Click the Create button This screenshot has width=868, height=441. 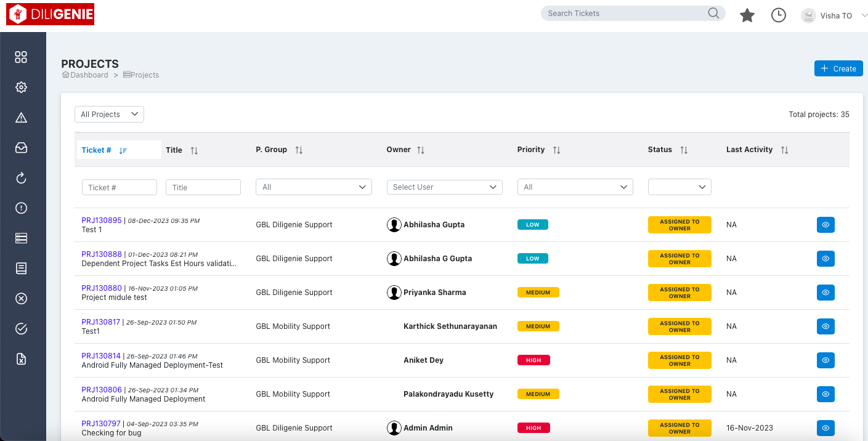coord(838,68)
